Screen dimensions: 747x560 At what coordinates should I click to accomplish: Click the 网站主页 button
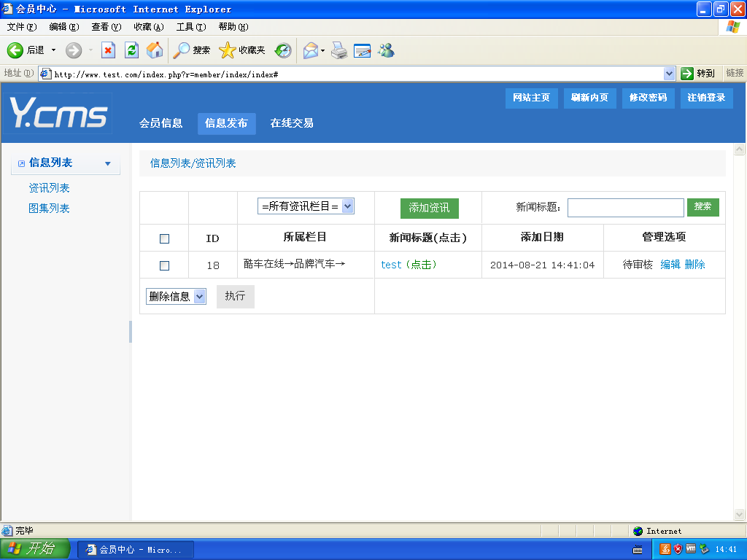(532, 98)
